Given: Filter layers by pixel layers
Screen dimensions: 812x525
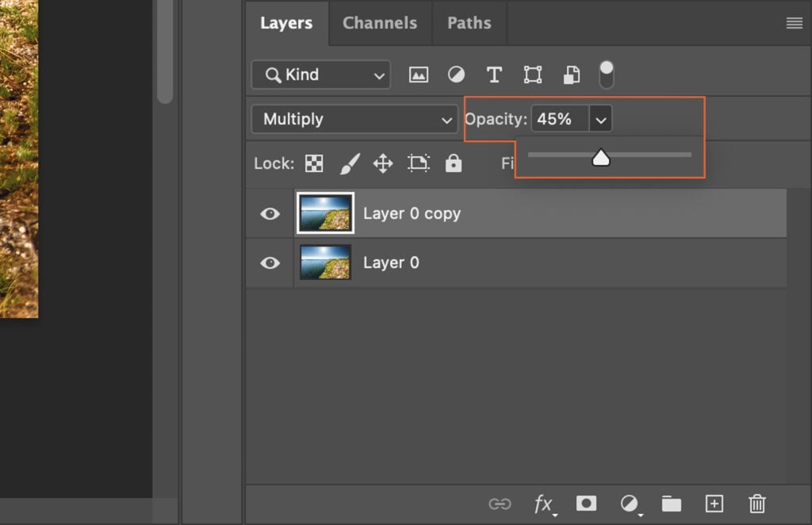Looking at the screenshot, I should (419, 74).
